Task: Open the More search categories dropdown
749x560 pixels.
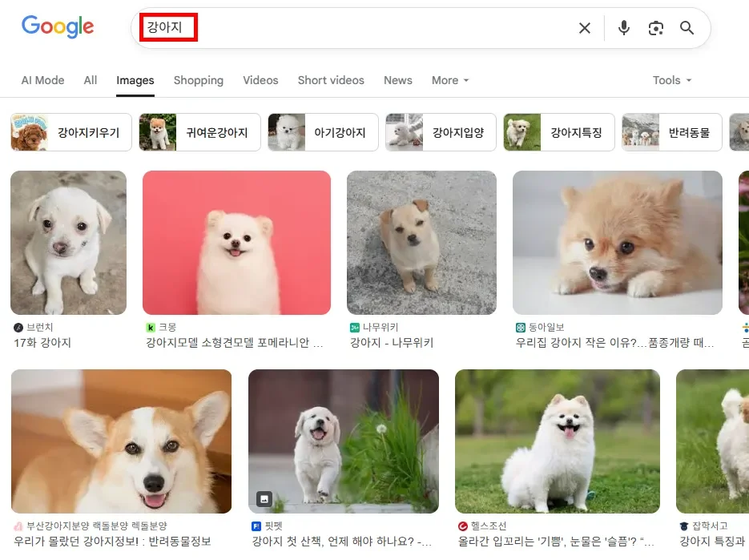Action: pyautogui.click(x=449, y=80)
